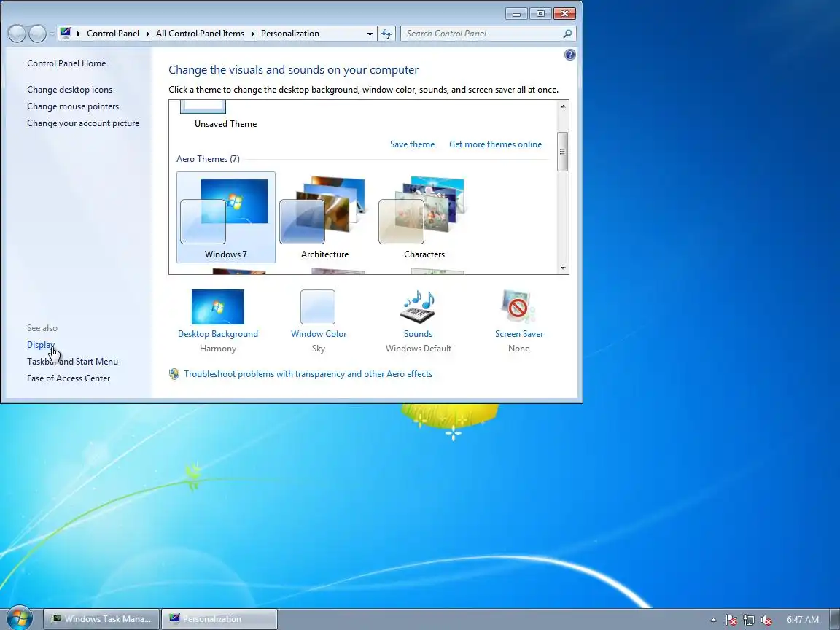
Task: Click Show desktop button at taskbar end
Action: coord(835,619)
